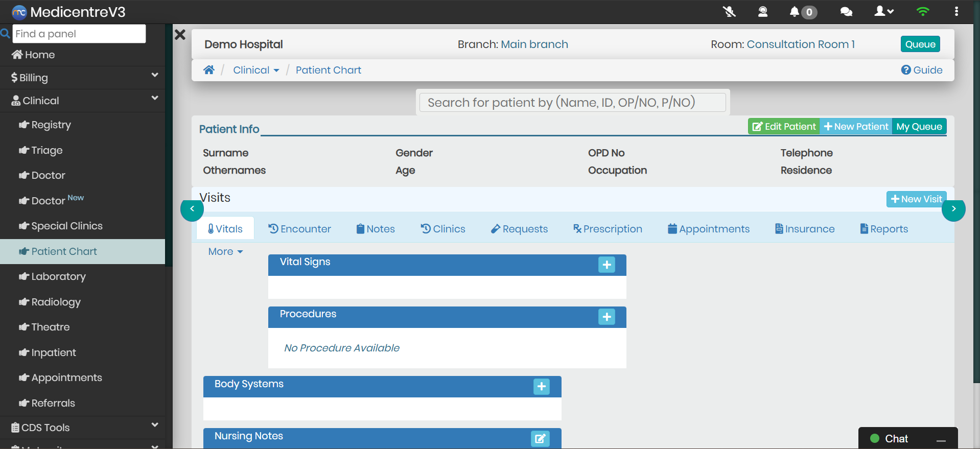Open the vertical three-dot options menu
This screenshot has width=980, height=449.
[x=956, y=12]
